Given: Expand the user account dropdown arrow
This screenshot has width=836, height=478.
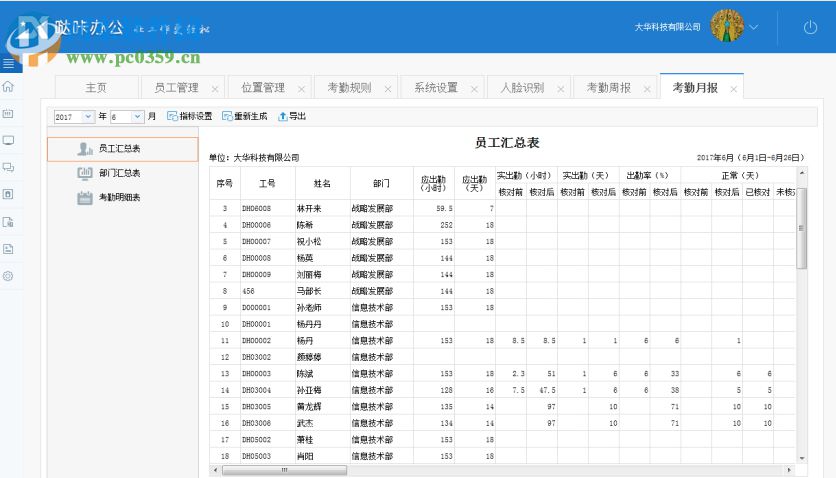Looking at the screenshot, I should (x=753, y=27).
